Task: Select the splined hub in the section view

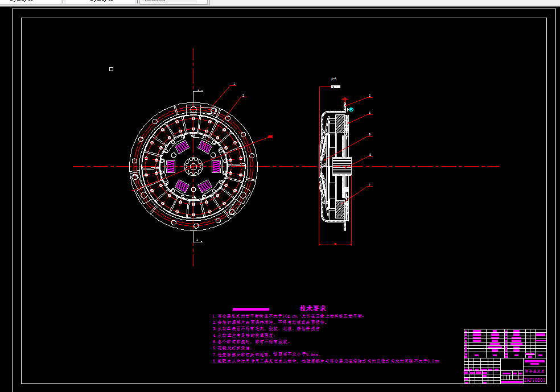Action: (x=342, y=166)
